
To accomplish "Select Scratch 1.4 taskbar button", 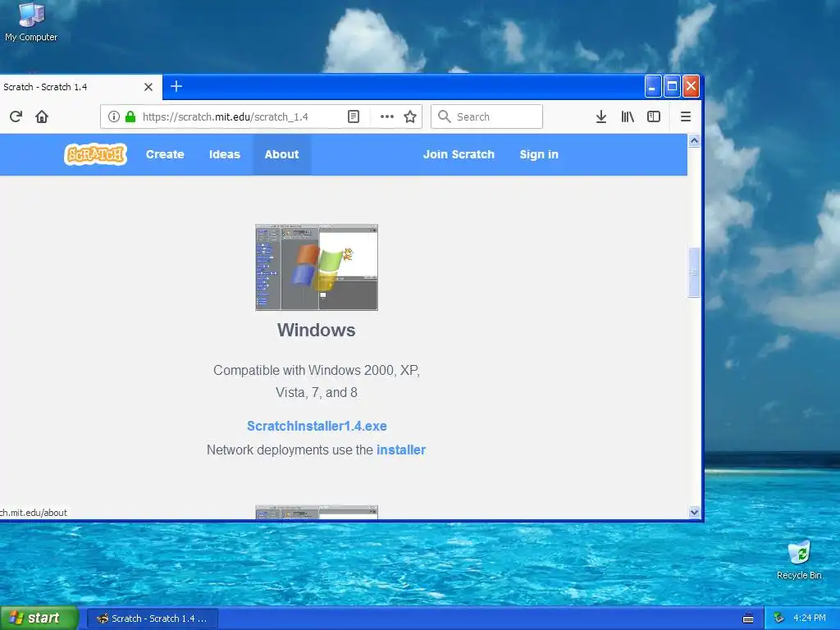I will coord(153,619).
